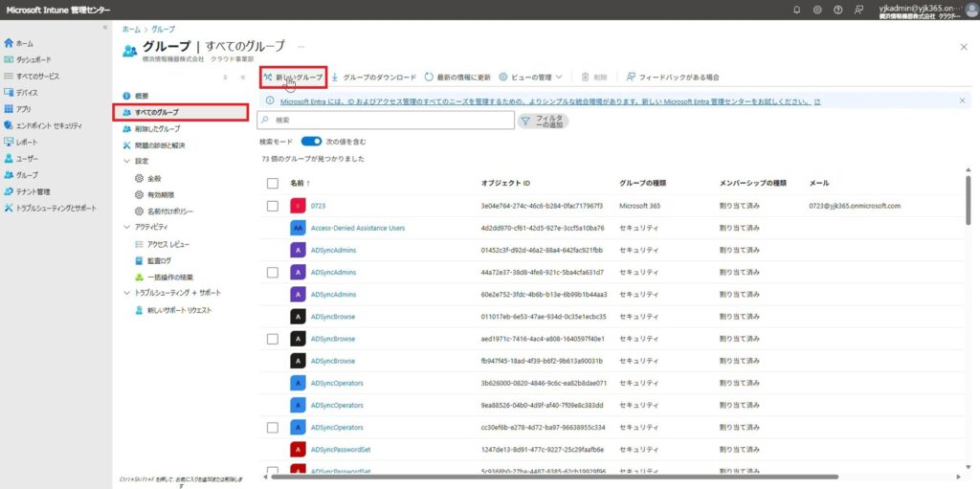Viewport: 980px width, 489px height.
Task: Check the select-all checkbox in header row
Action: 273,182
